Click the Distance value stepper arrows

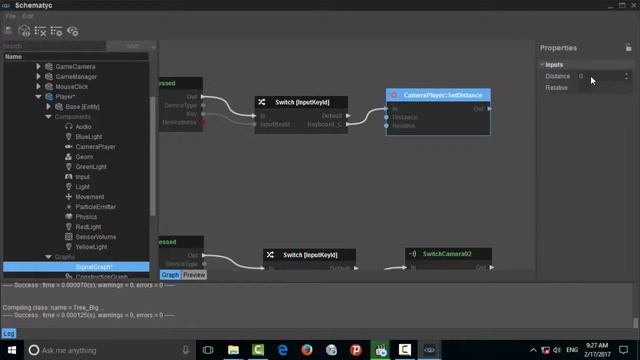tap(627, 76)
